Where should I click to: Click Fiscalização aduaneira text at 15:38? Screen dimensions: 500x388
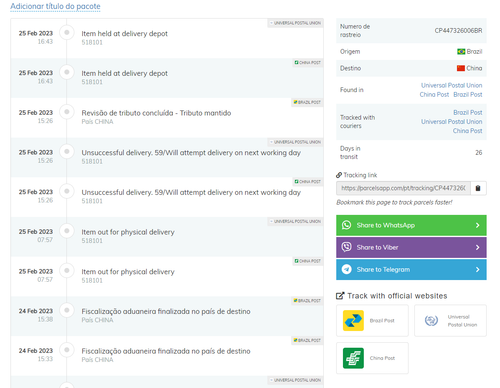166,311
